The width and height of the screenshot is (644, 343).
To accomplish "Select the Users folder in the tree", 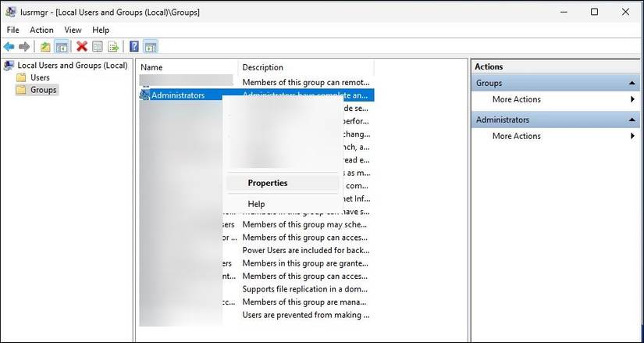I will click(40, 77).
